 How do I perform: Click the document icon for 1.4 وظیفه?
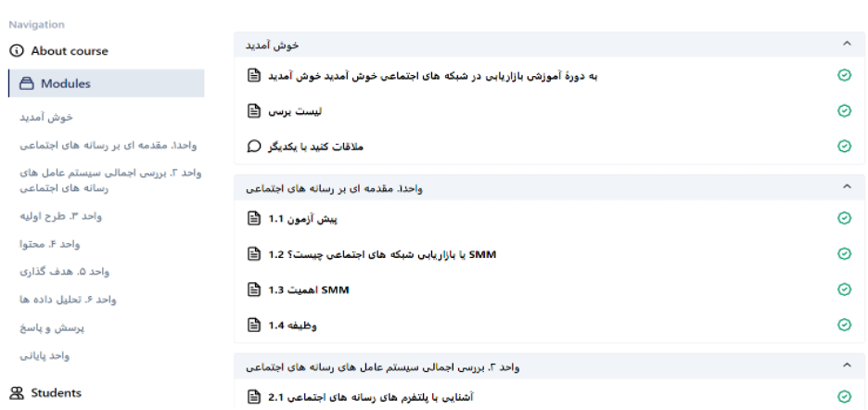click(253, 325)
